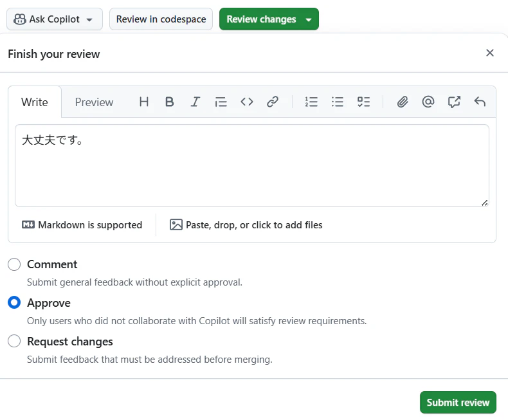Choose the Request changes radio option
The width and height of the screenshot is (508, 420).
[14, 342]
